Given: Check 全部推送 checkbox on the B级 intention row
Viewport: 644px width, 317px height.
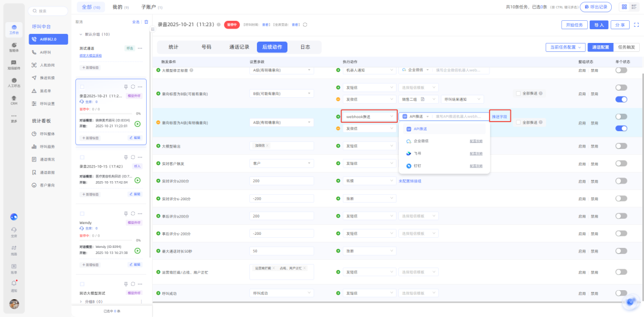Looking at the screenshot, I should pyautogui.click(x=518, y=93).
